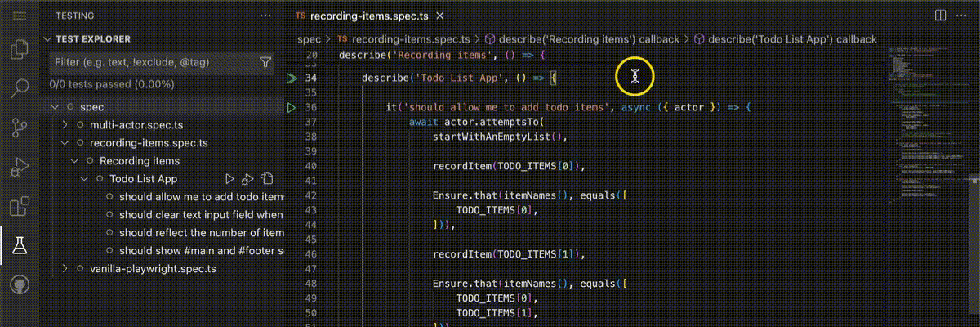The image size is (980, 327).
Task: Collapse the recording-items.spec.ts tree node
Action: click(x=65, y=143)
